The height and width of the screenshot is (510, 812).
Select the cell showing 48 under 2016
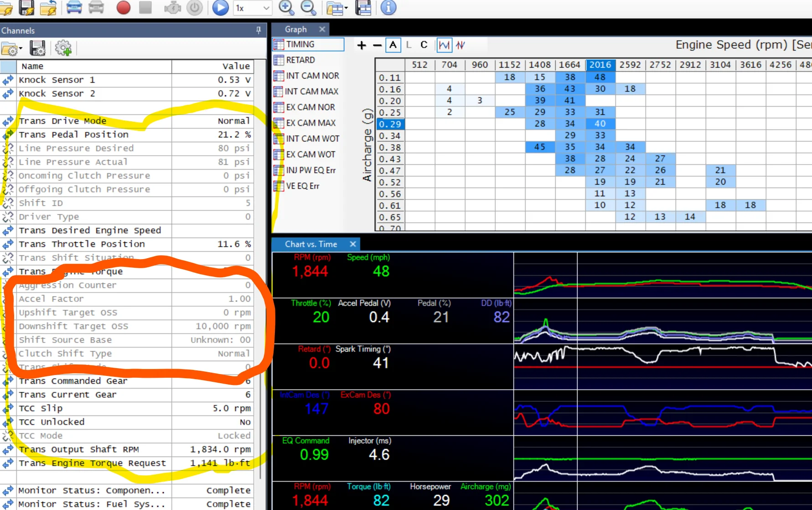point(600,77)
